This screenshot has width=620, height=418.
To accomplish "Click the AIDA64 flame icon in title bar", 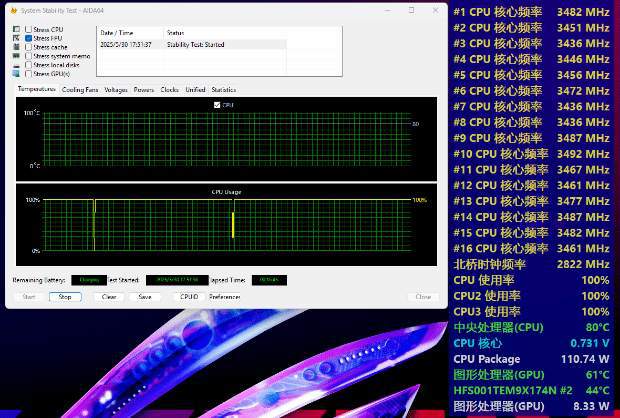I will click(x=13, y=11).
